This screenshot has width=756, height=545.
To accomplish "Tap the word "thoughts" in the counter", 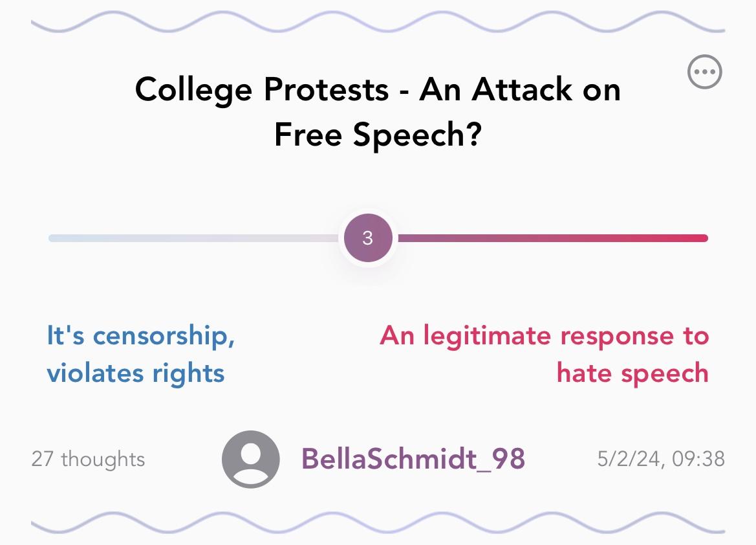I will (103, 459).
